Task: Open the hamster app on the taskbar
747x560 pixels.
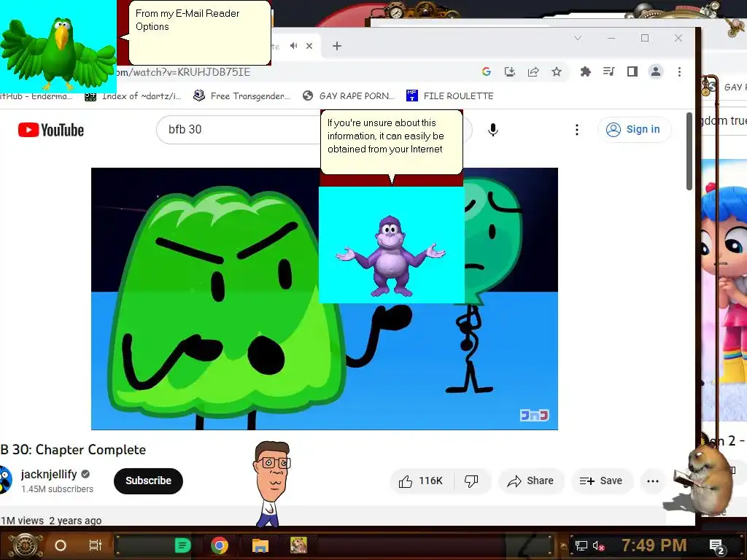Action: pos(298,545)
